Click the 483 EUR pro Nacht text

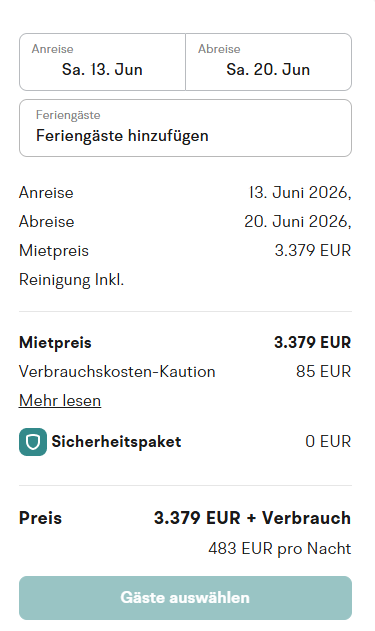coord(280,549)
